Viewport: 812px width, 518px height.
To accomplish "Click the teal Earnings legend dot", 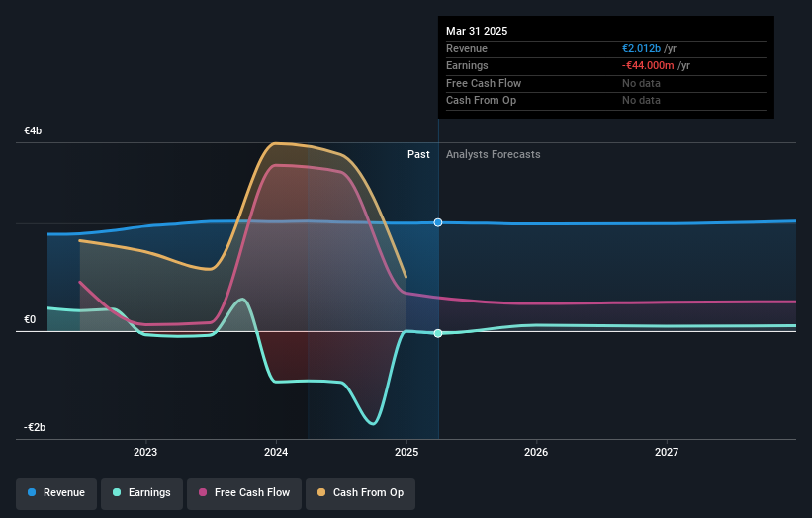I will coord(117,492).
